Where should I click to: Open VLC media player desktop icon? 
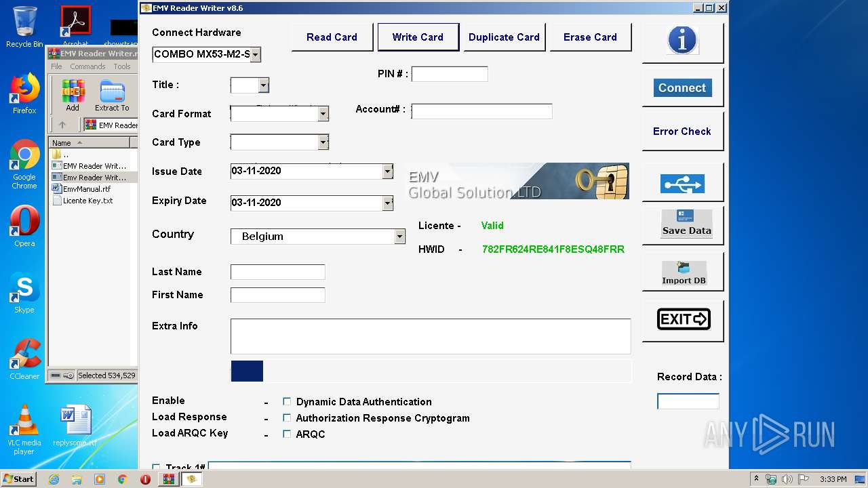tap(24, 430)
